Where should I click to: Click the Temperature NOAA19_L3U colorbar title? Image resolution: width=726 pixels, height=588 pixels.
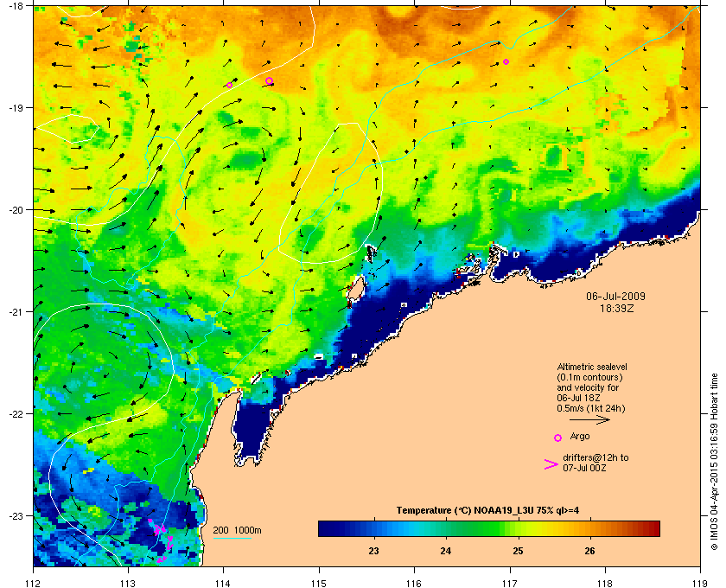pos(487,511)
